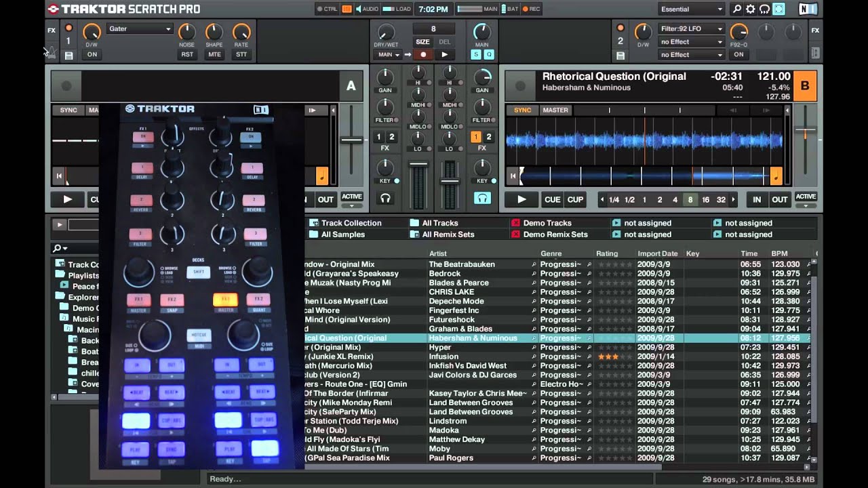Click the browser preview play icon
868x488 pixels.
pyautogui.click(x=59, y=224)
